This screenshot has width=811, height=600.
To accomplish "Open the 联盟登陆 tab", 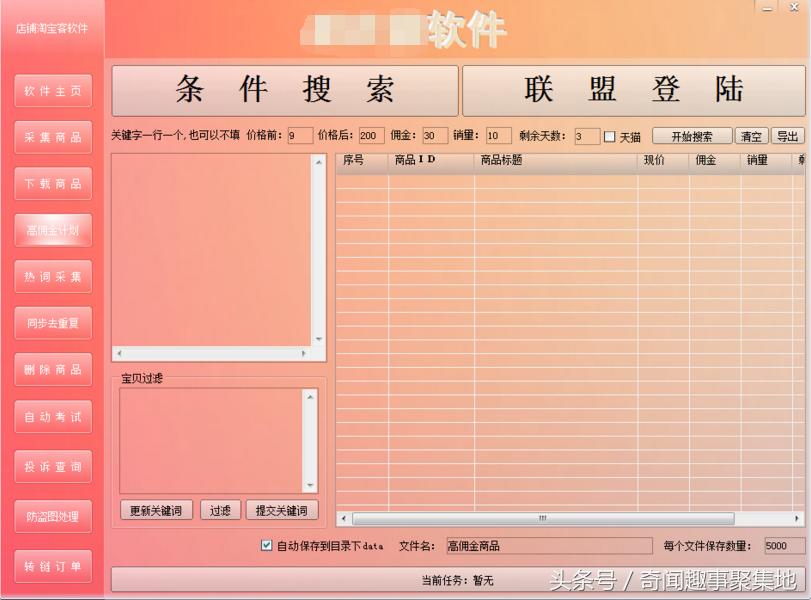I will click(634, 90).
